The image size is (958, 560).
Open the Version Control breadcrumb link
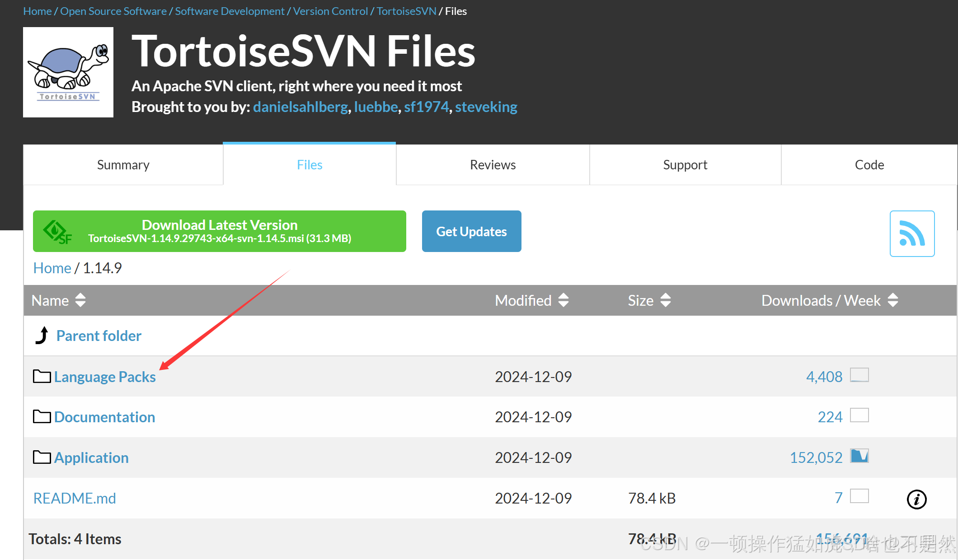tap(330, 11)
